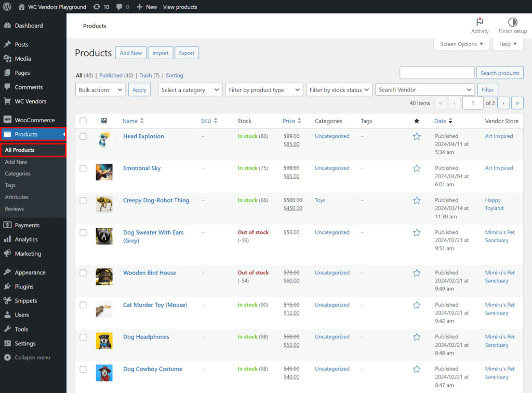The height and width of the screenshot is (393, 532).
Task: Click the image column header icon
Action: click(x=104, y=121)
